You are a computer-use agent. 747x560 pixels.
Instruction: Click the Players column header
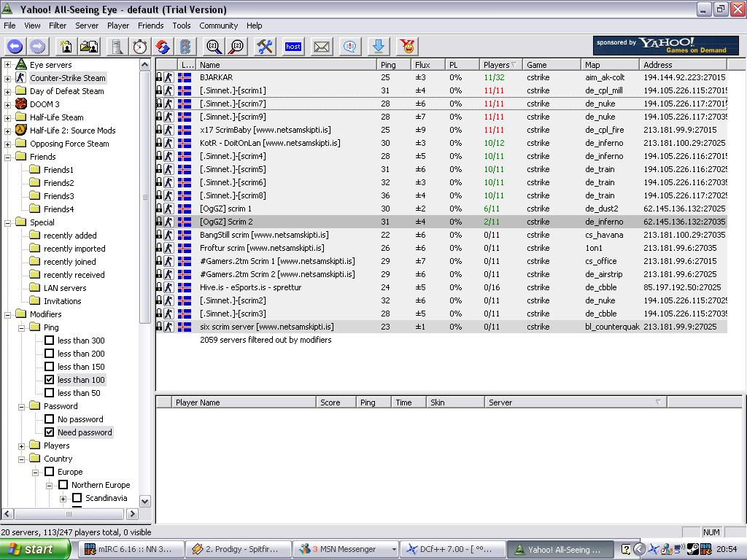point(500,65)
